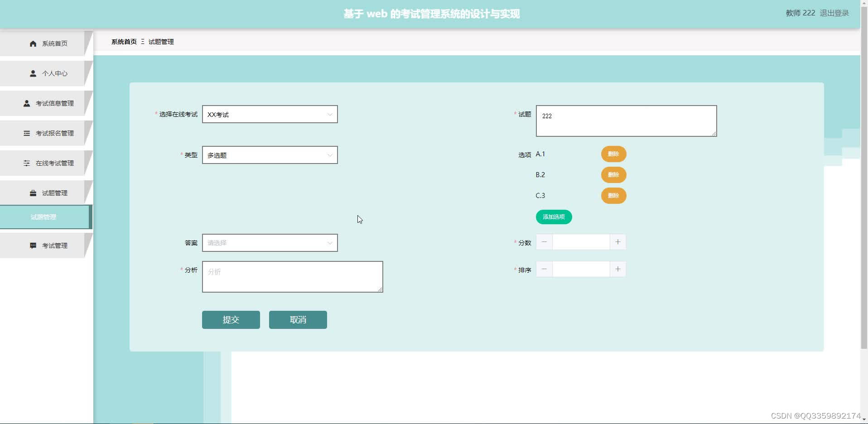868x424 pixels.
Task: Click the sliders icon beside 在线考试管理
Action: pos(27,163)
